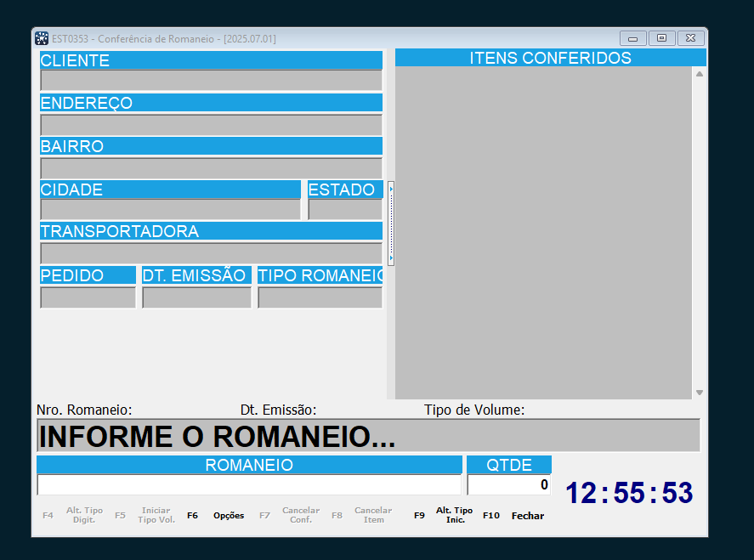The image size is (754, 560).
Task: Click the Dt. Emissão label above message bar
Action: [x=279, y=410]
